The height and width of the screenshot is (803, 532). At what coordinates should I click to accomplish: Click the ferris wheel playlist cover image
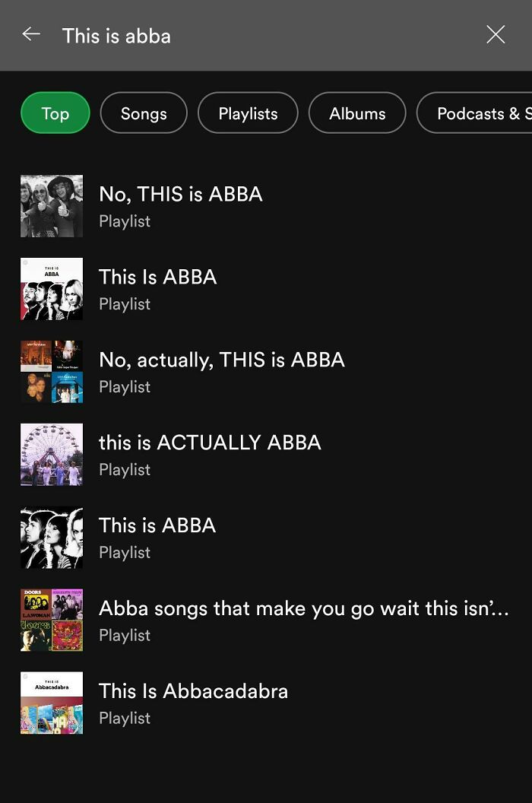point(51,454)
